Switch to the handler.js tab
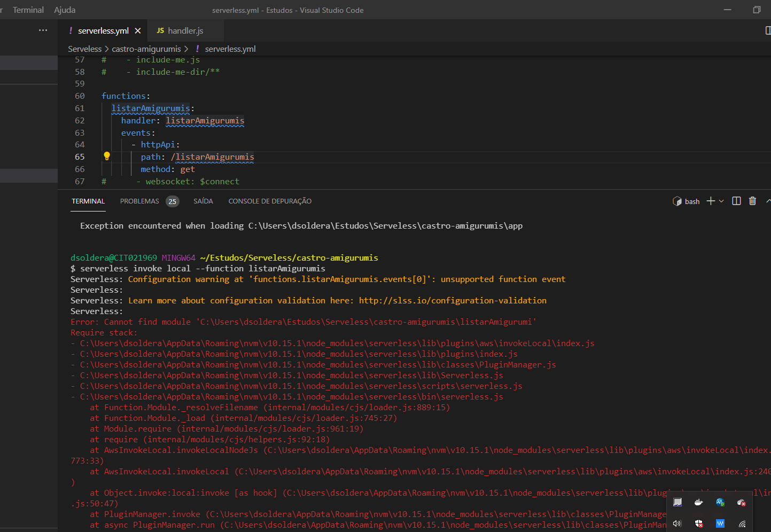 [x=185, y=31]
